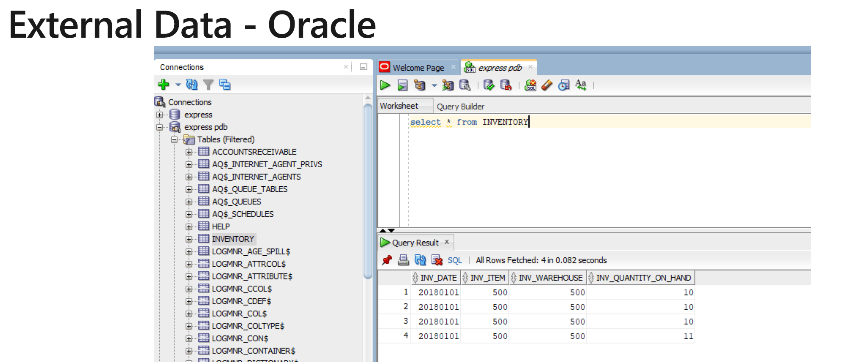Collapse the express pdb connection node
The width and height of the screenshot is (868, 362).
[x=159, y=127]
